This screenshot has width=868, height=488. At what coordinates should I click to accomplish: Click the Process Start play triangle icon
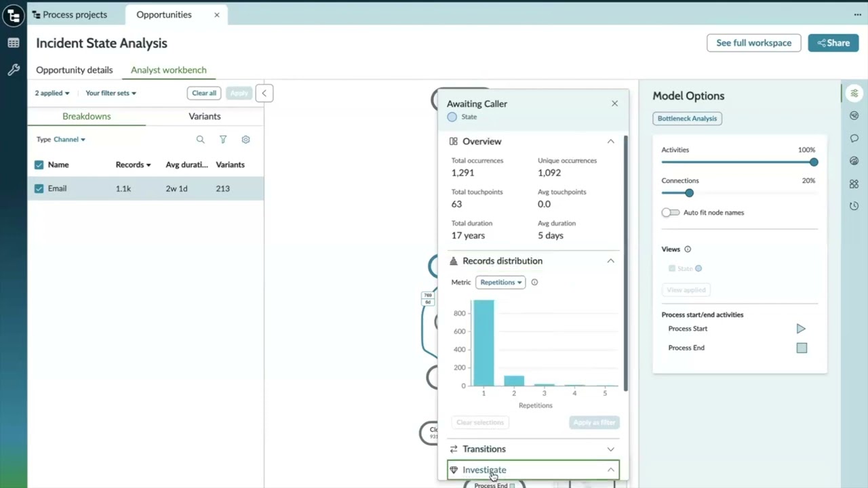point(801,329)
